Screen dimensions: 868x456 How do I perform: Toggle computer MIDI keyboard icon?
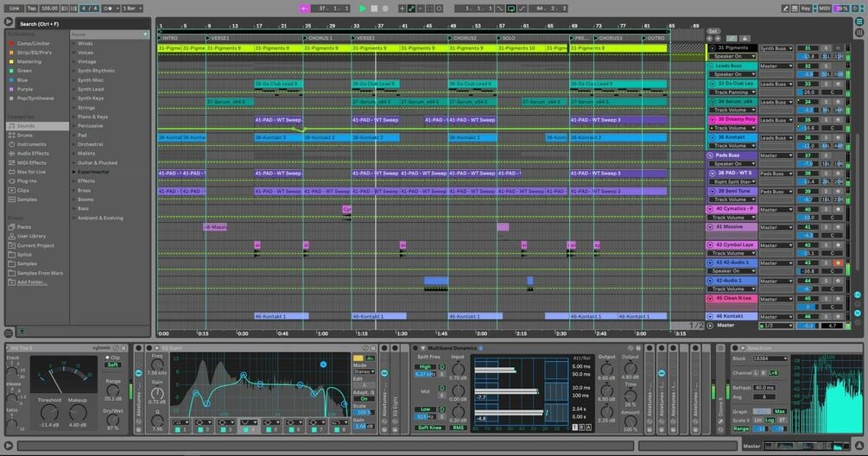(795, 9)
